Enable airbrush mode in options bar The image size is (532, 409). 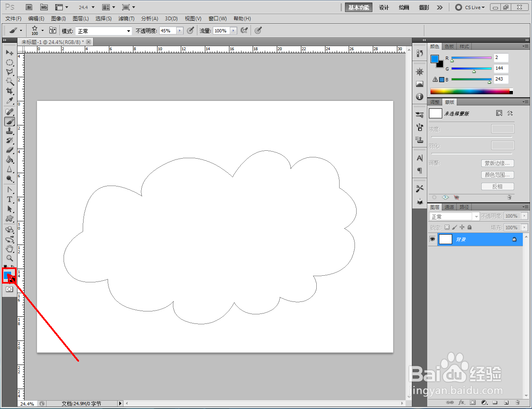pyautogui.click(x=244, y=30)
